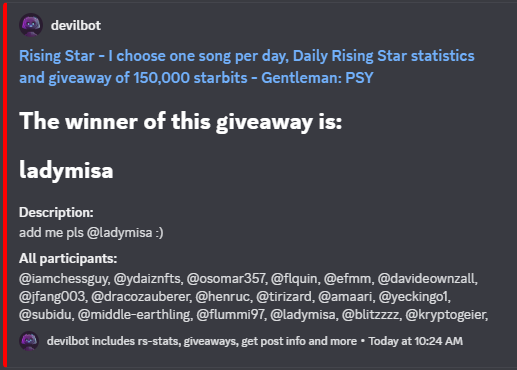The height and width of the screenshot is (370, 517).
Task: Click the All participants heading
Action: (68, 259)
